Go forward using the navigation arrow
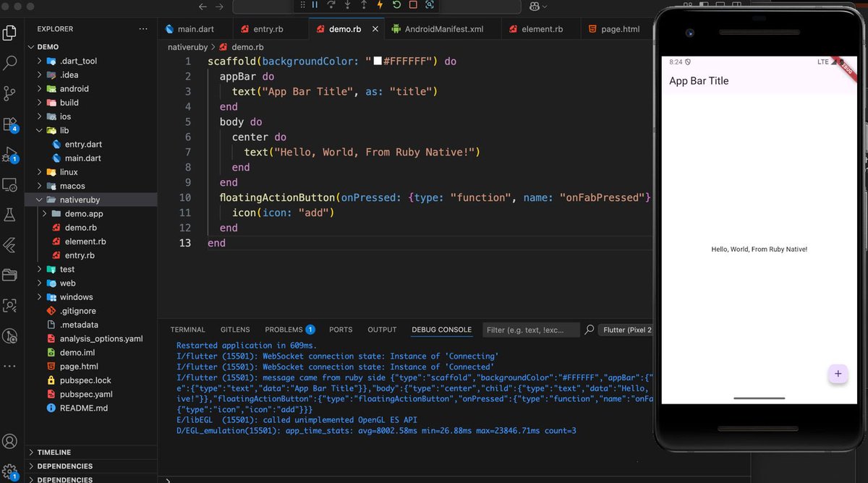Viewport: 868px width, 483px height. pyautogui.click(x=220, y=7)
